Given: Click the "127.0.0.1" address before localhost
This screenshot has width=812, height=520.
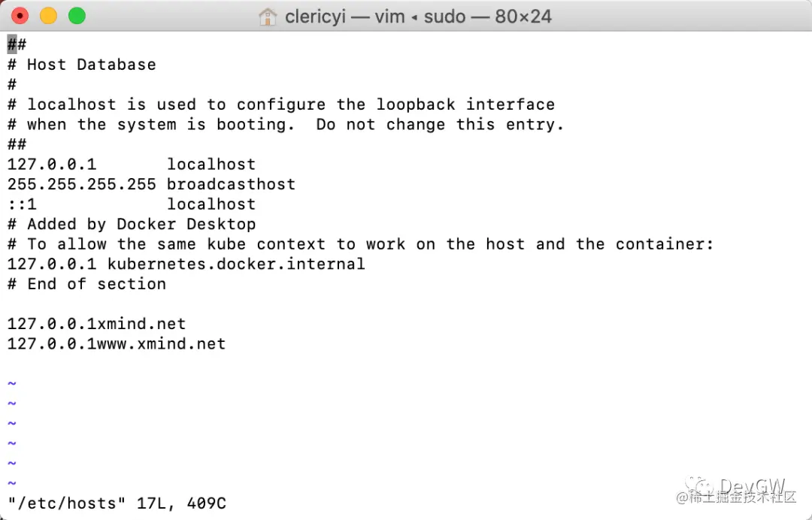Looking at the screenshot, I should click(52, 164).
